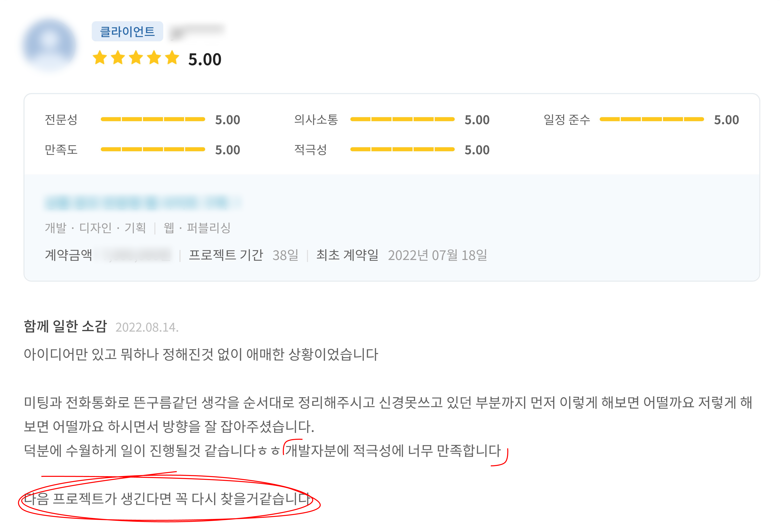Click the first gold star
Image resolution: width=784 pixels, height=532 pixels.
pyautogui.click(x=100, y=58)
